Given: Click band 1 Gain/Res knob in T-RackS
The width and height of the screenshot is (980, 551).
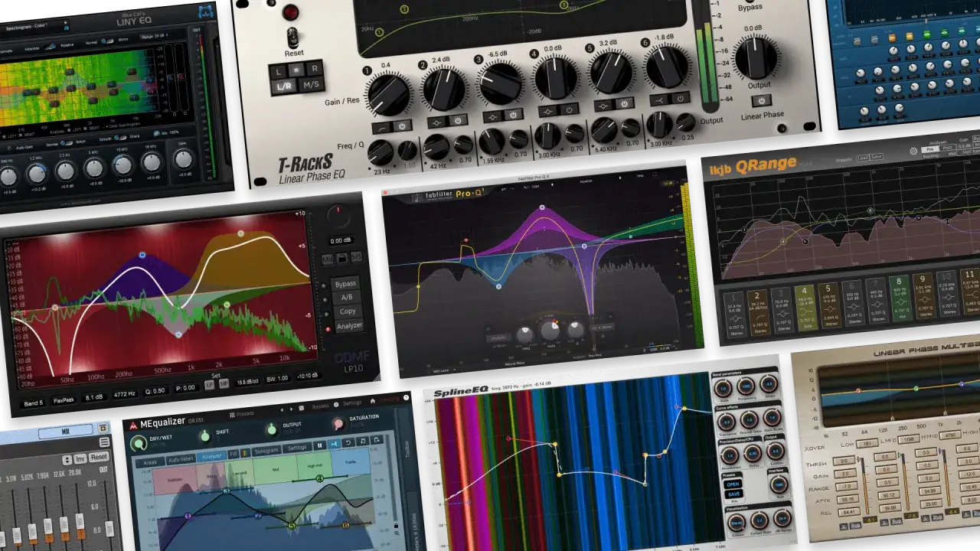Looking at the screenshot, I should [387, 95].
